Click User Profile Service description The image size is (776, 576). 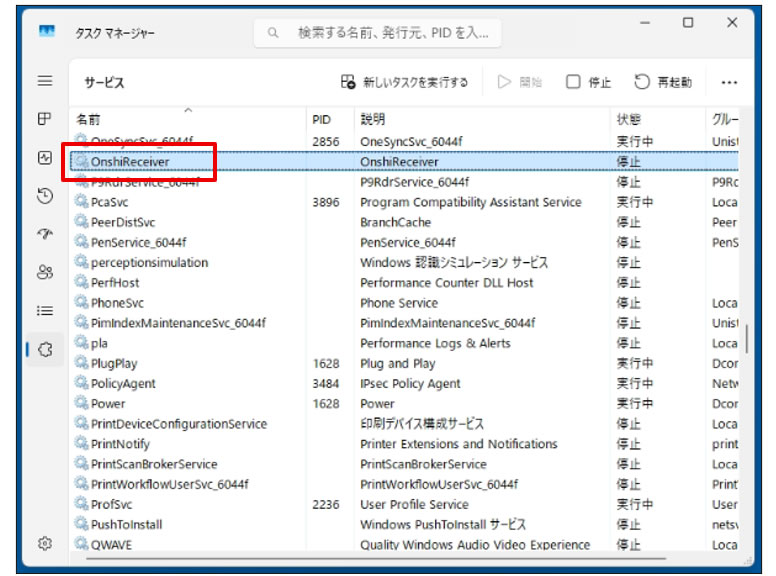(x=414, y=504)
